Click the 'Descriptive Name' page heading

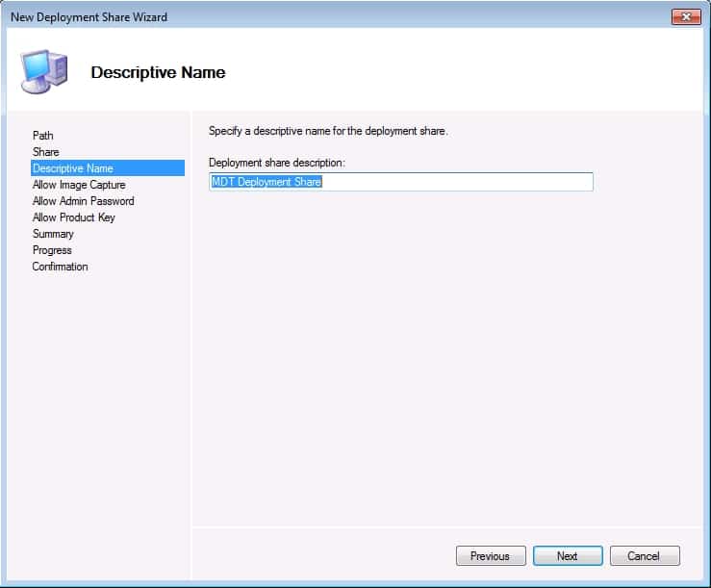[x=158, y=72]
